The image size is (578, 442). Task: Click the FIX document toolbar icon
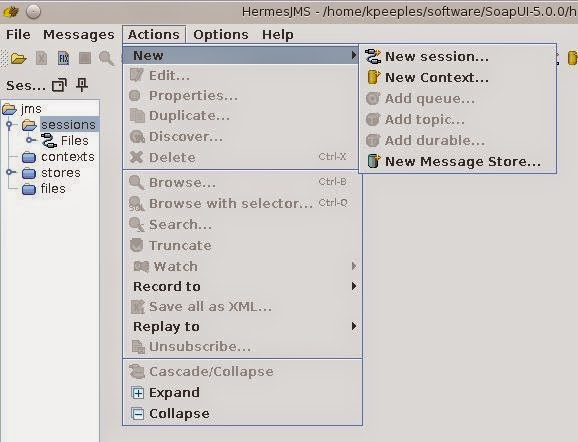click(x=63, y=58)
